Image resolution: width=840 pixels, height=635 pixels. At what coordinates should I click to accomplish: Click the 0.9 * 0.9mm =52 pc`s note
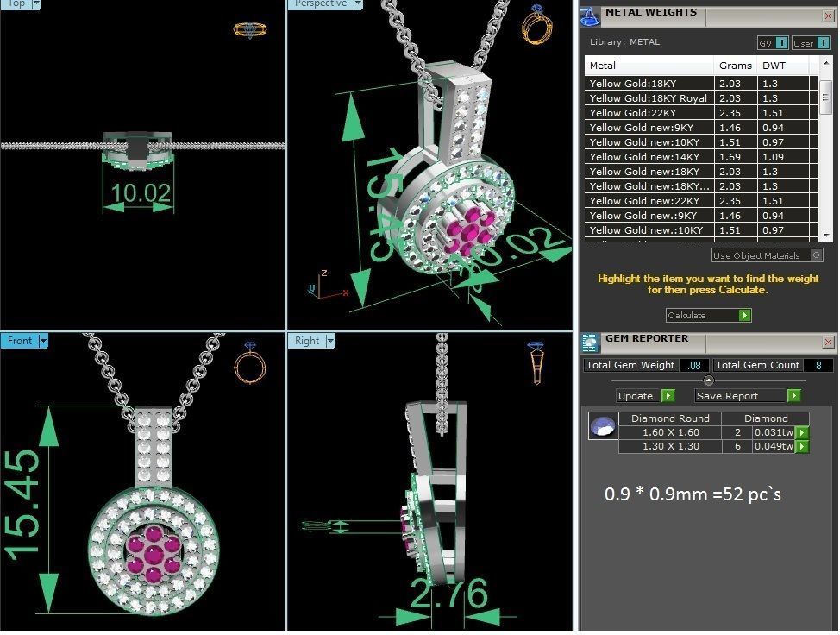point(693,494)
